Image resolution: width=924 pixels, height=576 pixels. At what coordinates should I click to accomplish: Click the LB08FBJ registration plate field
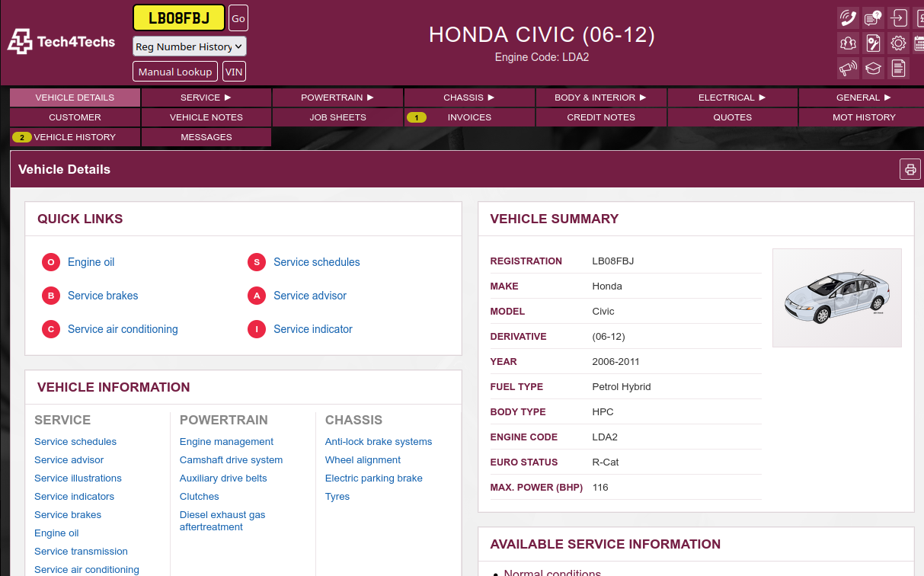coord(179,18)
